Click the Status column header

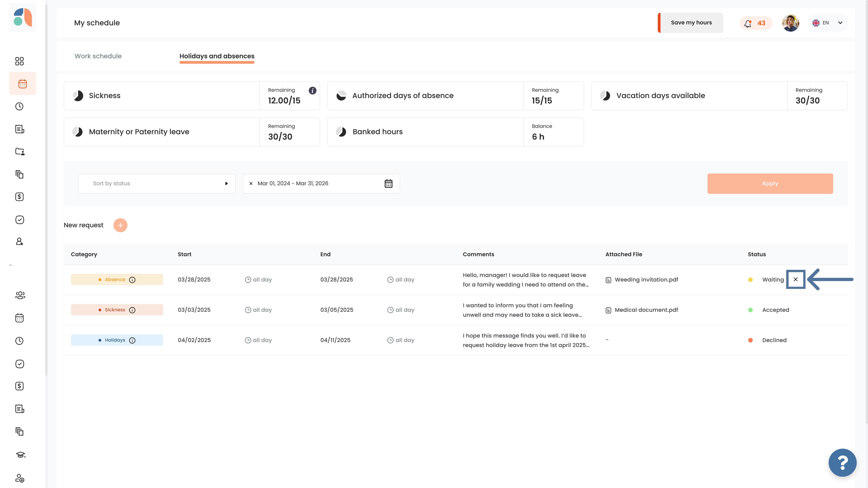(757, 255)
